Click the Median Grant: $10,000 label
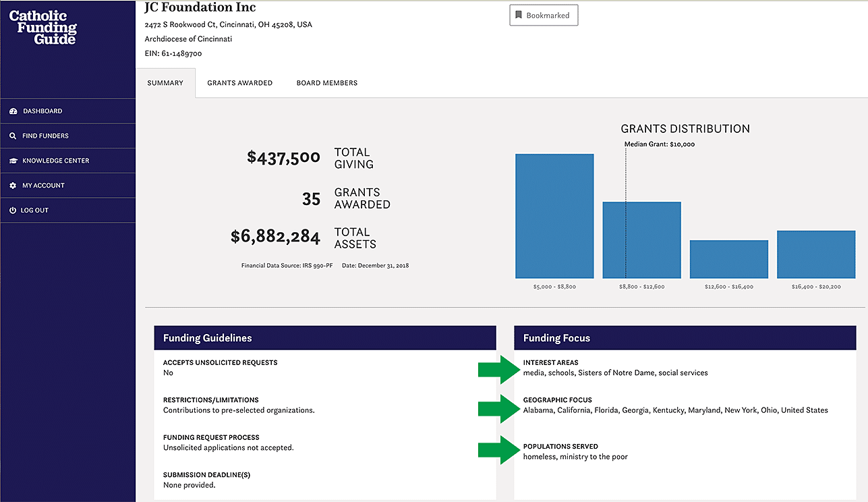The height and width of the screenshot is (502, 868). (660, 144)
